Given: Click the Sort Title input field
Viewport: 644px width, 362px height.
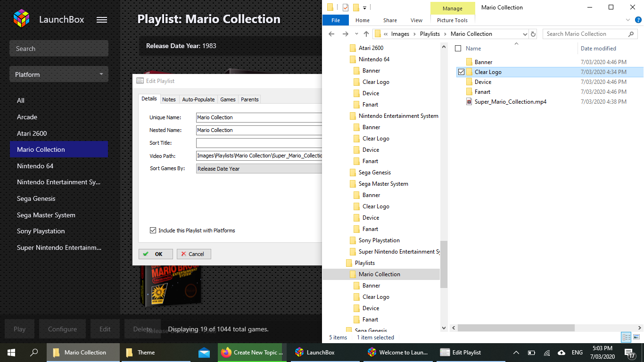Looking at the screenshot, I should 259,143.
